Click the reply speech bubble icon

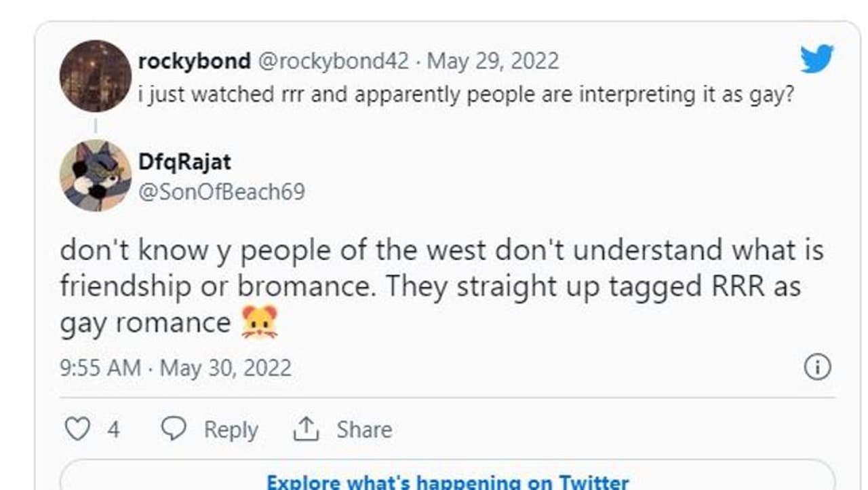(174, 429)
